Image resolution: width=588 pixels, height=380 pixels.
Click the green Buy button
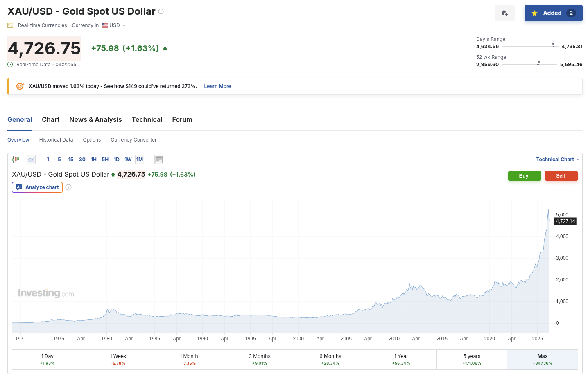(x=525, y=176)
